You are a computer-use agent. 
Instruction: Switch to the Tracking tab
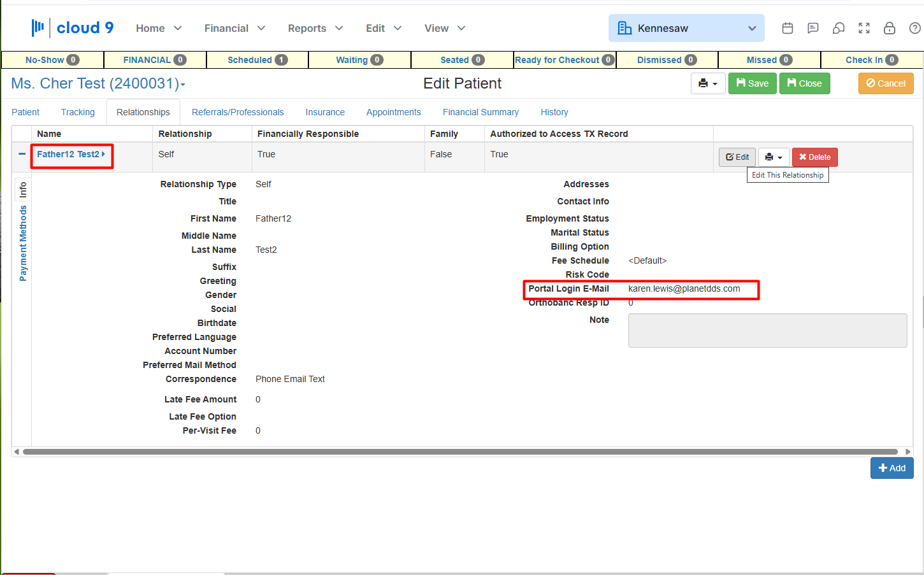click(x=78, y=112)
